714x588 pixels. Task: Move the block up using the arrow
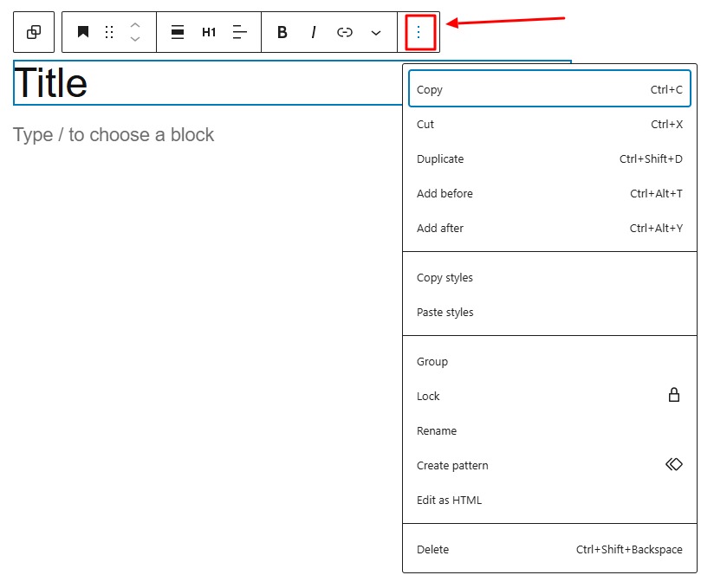point(135,26)
